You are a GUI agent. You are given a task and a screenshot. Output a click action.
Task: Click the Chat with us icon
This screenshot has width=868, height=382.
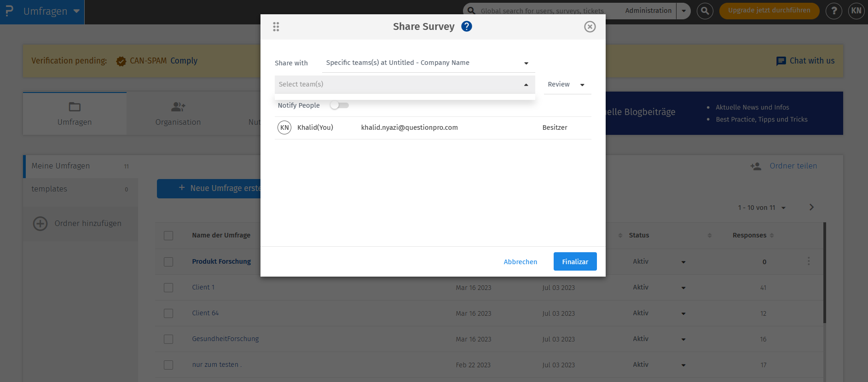pos(781,61)
